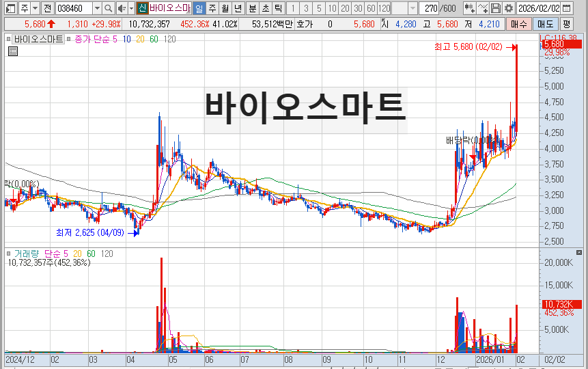
Task: Select interval value 10
Action: click(x=332, y=8)
